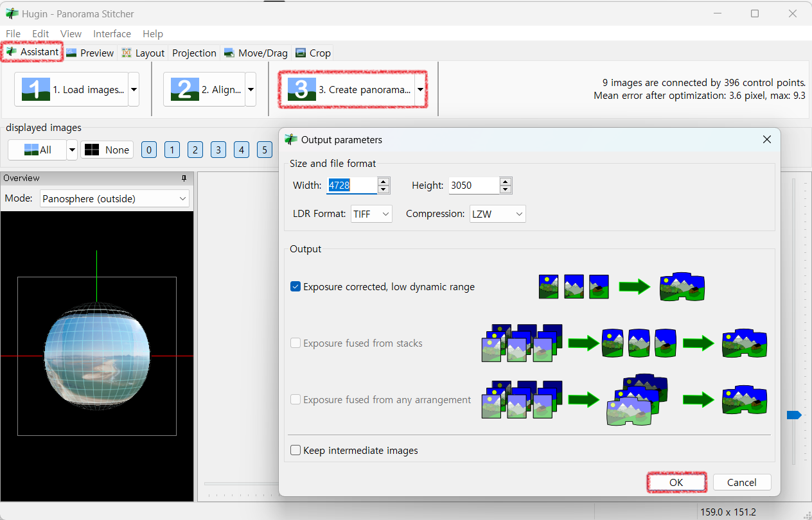Click the Output parameters dialog icon
This screenshot has height=520, width=812.
291,139
